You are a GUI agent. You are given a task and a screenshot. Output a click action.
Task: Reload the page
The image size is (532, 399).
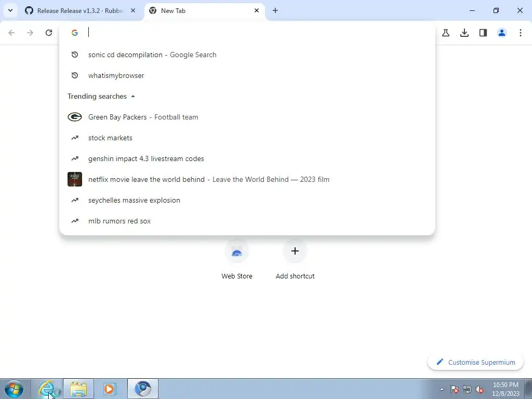49,33
